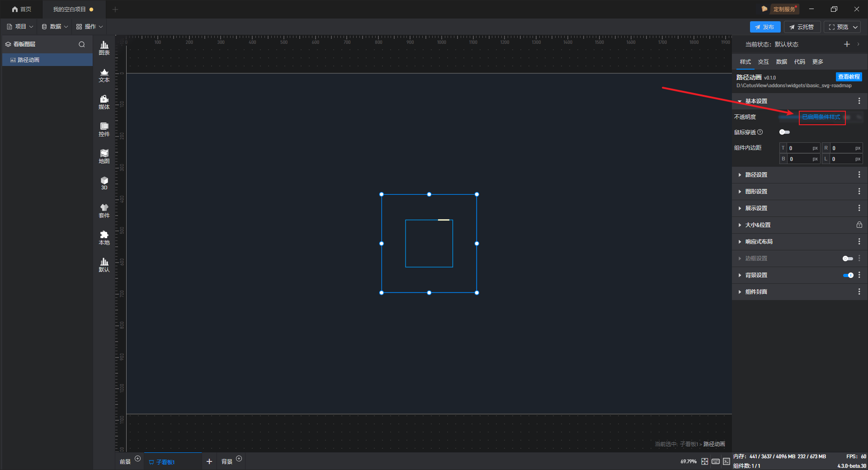The image size is (868, 470).
Task: Open the 数据 menu in top toolbar
Action: (x=55, y=27)
